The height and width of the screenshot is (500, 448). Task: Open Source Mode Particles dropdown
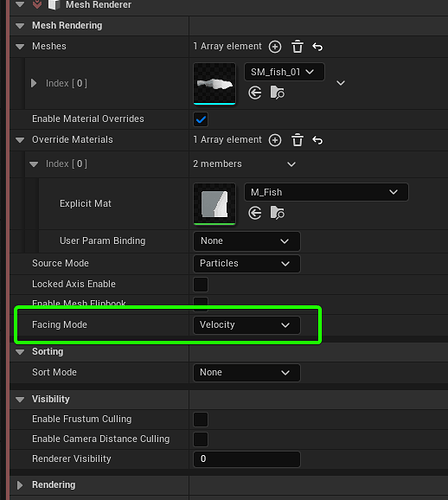[x=247, y=263]
